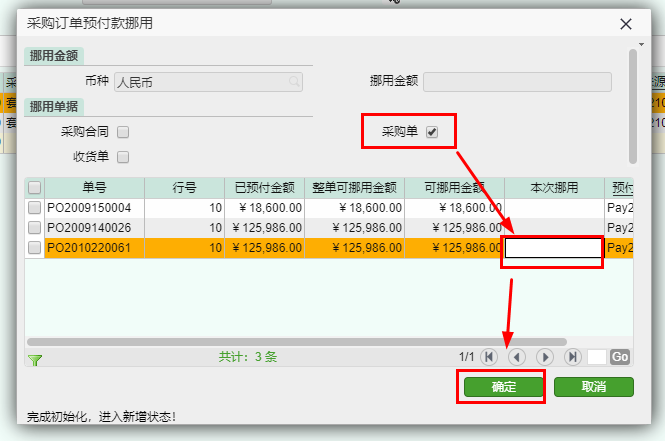665x441 pixels.
Task: Enable the 采购合同 checkbox
Action: [123, 131]
